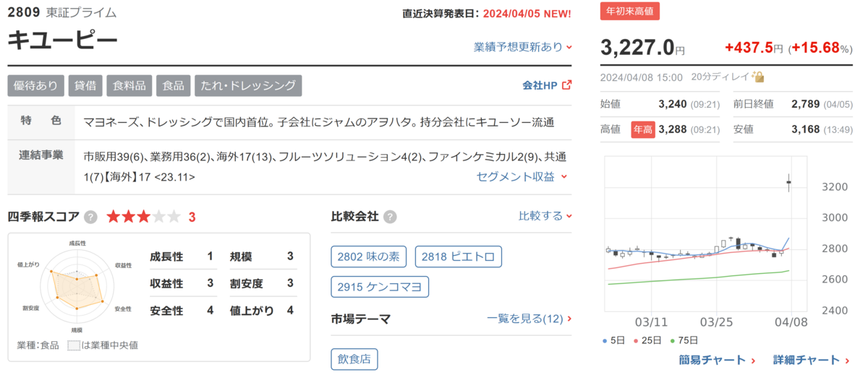Click the 高値 value 3,288
This screenshot has width=868, height=375.
click(671, 129)
